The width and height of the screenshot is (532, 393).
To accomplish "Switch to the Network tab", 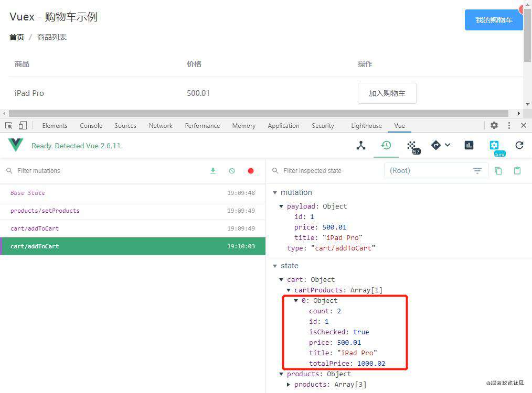I will point(161,126).
